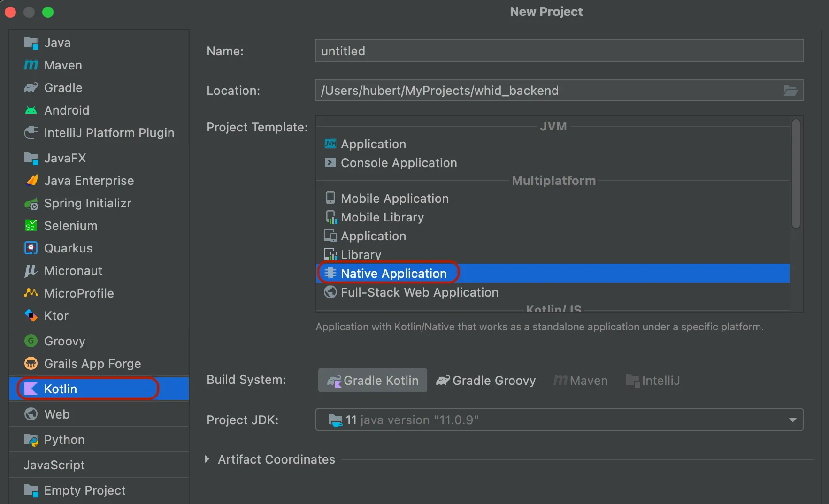
Task: Select Gradle Kotlin build system
Action: point(373,380)
